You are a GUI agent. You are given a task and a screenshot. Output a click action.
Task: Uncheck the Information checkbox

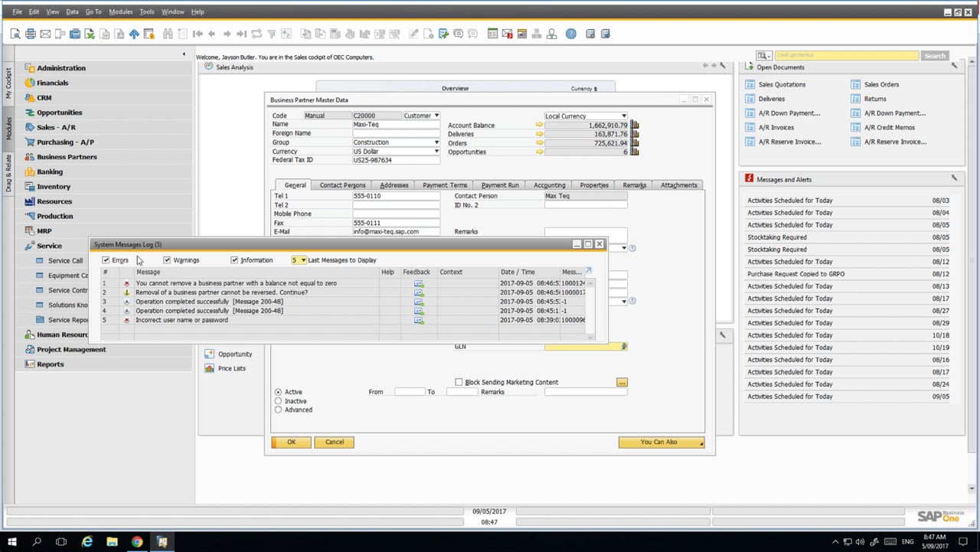[234, 260]
